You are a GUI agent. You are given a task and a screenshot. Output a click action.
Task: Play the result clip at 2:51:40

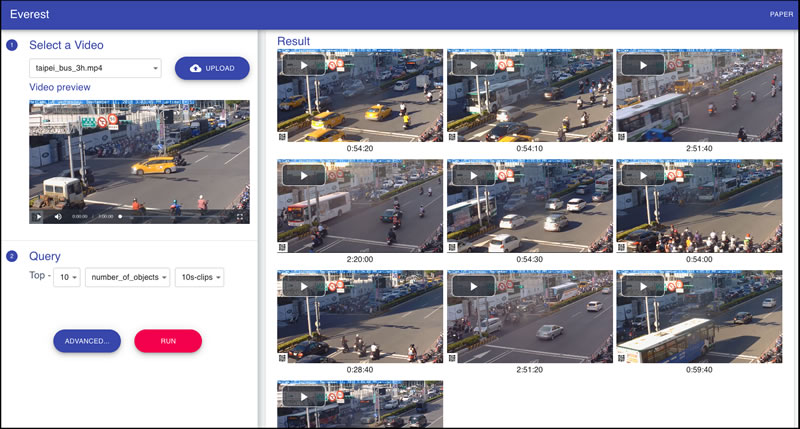click(643, 66)
